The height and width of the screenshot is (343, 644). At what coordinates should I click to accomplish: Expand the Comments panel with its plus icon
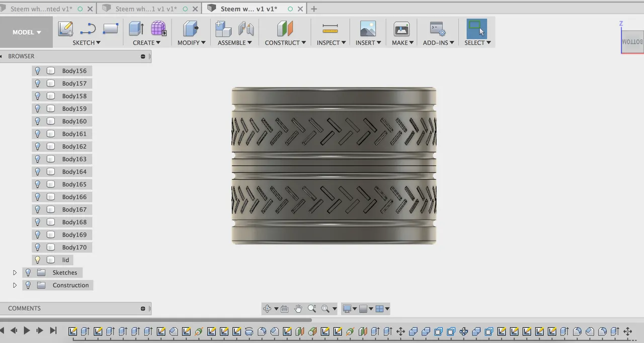[143, 308]
